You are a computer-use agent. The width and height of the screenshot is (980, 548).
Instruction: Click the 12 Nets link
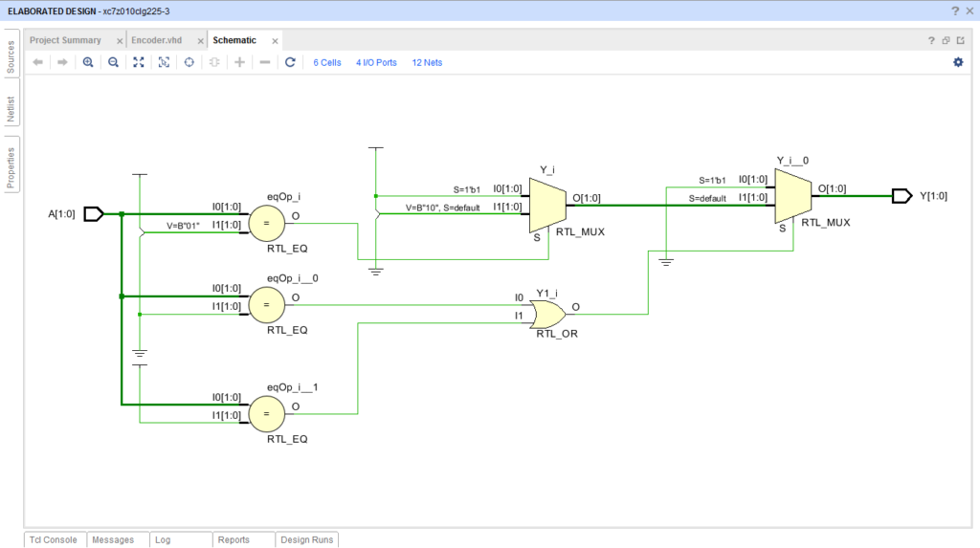(427, 62)
